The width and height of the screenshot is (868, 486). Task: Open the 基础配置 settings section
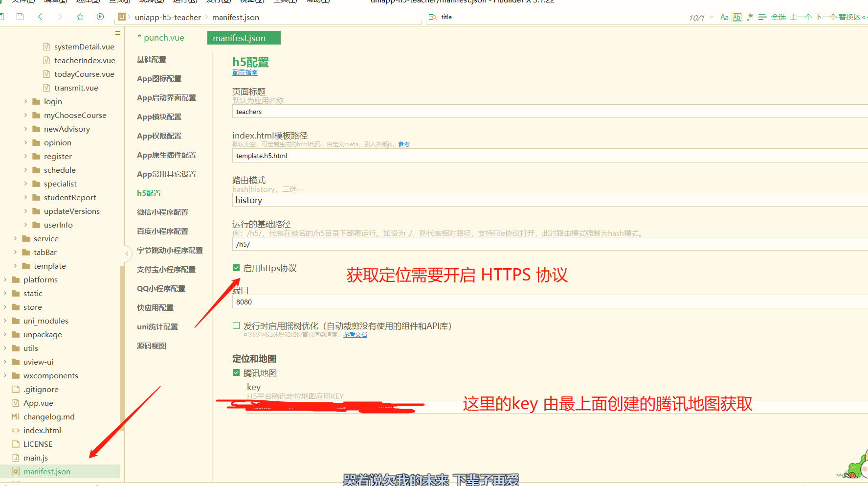pyautogui.click(x=152, y=59)
